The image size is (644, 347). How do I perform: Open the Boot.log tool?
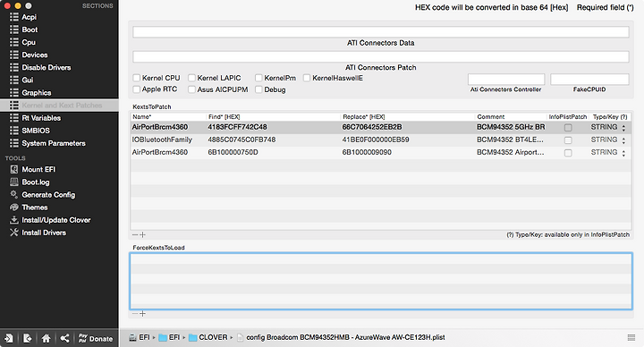click(35, 182)
